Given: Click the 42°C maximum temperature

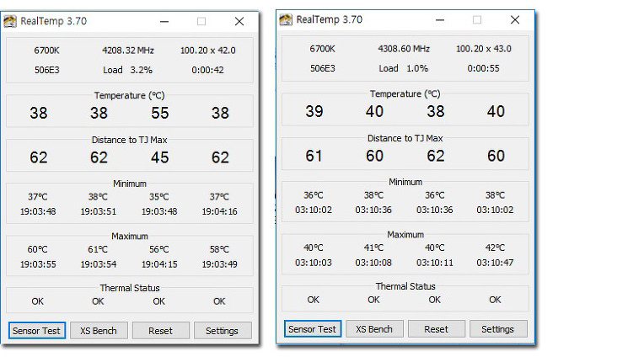Looking at the screenshot, I should [x=495, y=248].
